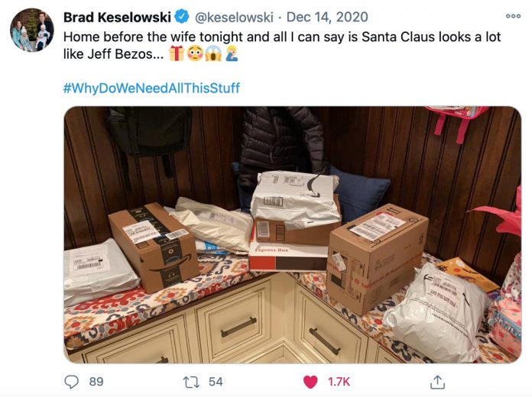The image size is (532, 397).
Task: Open the three-dot more options menu
Action: [513, 16]
